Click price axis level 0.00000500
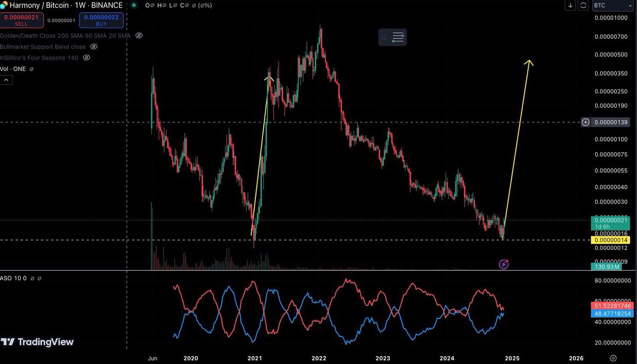 (x=610, y=55)
